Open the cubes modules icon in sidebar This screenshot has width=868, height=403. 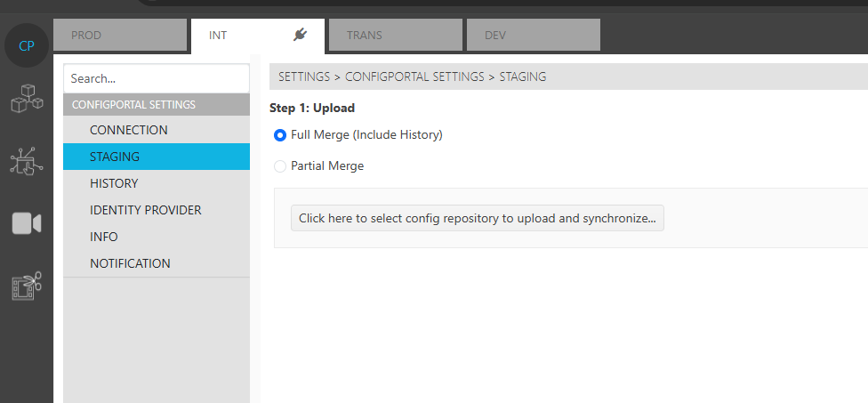(27, 99)
